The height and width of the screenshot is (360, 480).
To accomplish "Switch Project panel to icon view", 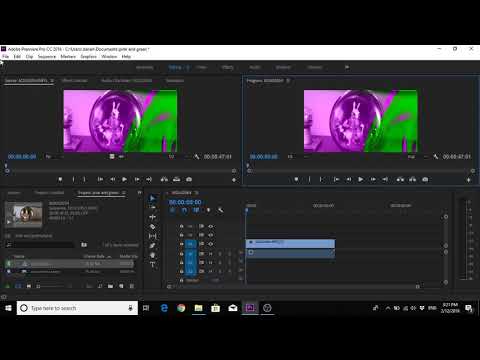I will (29, 286).
